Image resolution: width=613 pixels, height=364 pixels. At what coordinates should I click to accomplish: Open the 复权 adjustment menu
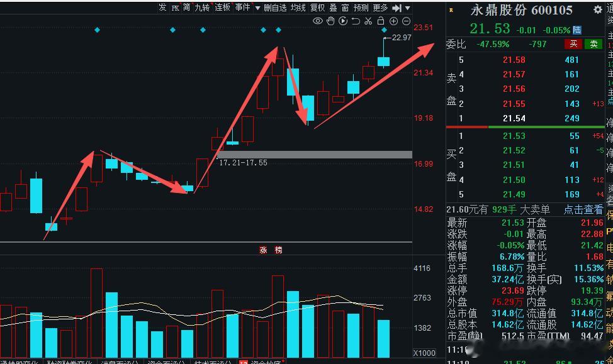coord(317,8)
